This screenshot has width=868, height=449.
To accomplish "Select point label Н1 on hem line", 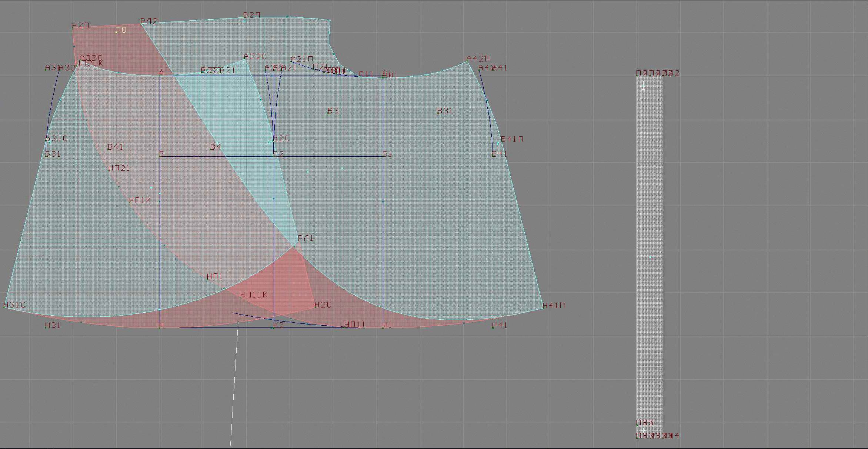I will click(387, 325).
